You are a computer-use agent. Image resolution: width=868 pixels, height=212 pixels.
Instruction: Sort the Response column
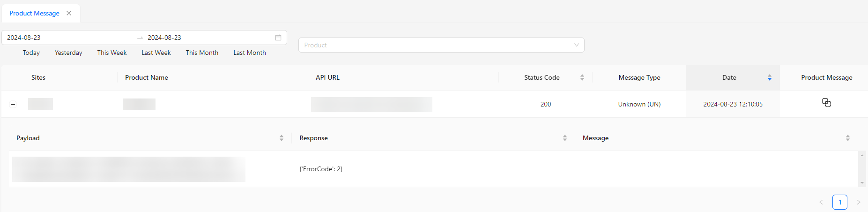click(564, 138)
